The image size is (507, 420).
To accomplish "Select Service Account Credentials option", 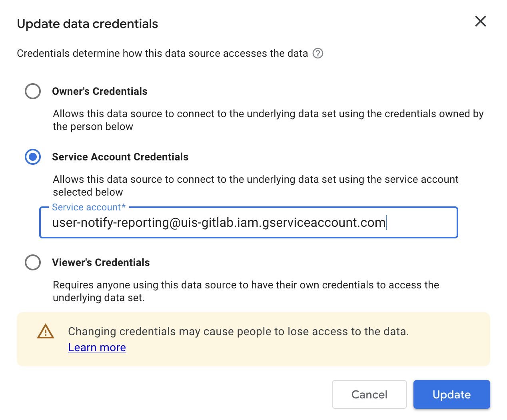I will pos(33,157).
